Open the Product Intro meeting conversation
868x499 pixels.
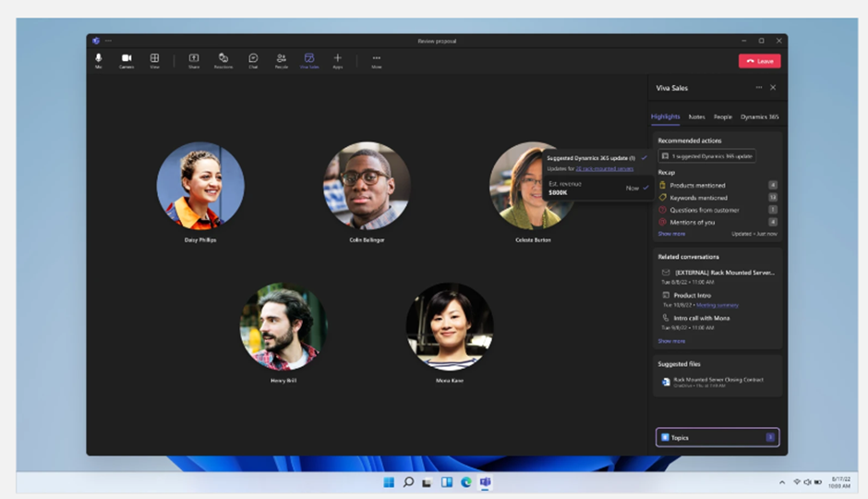tap(717, 299)
